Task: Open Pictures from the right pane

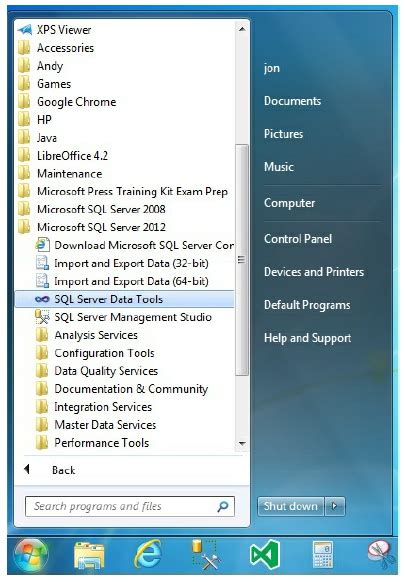Action: pyautogui.click(x=283, y=133)
